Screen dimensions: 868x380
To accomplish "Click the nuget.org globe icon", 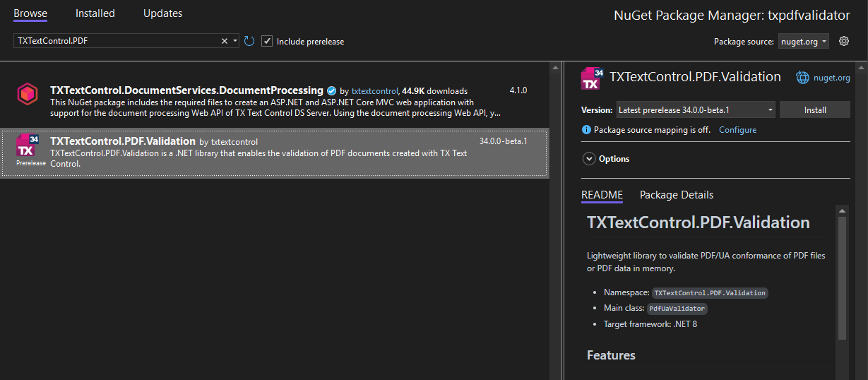I will (x=802, y=78).
